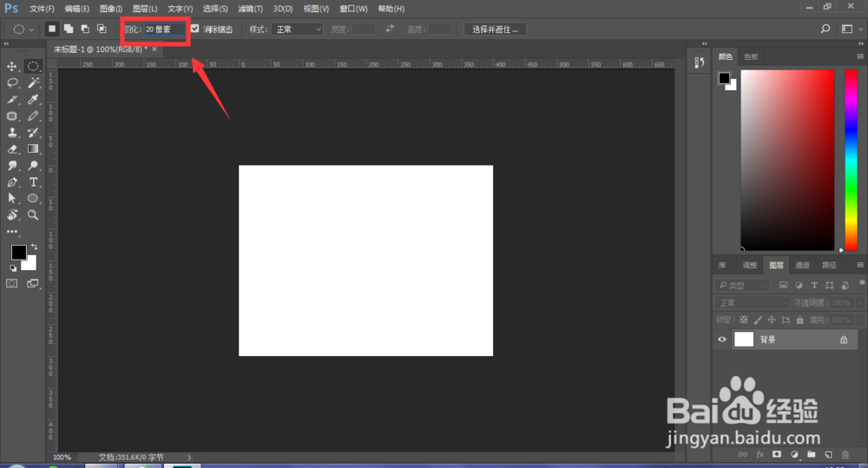Select the Clone Stamp tool

coord(11,133)
